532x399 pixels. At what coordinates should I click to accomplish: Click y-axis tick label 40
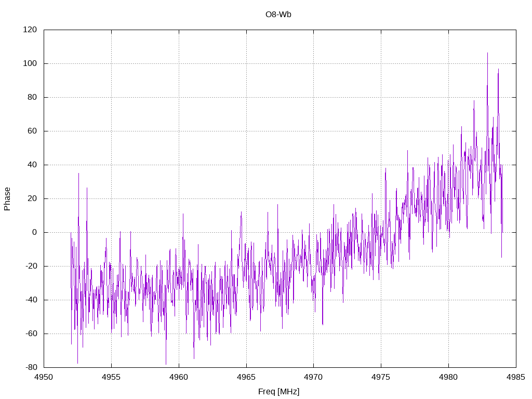[32, 165]
